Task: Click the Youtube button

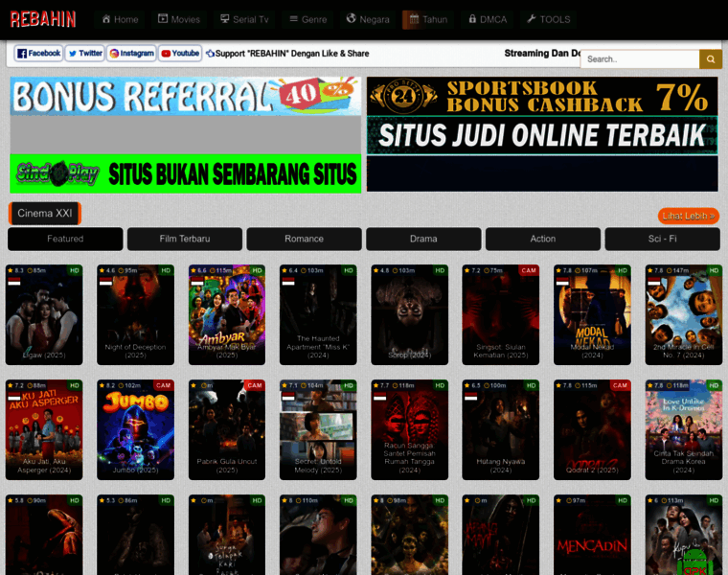Action: (180, 54)
